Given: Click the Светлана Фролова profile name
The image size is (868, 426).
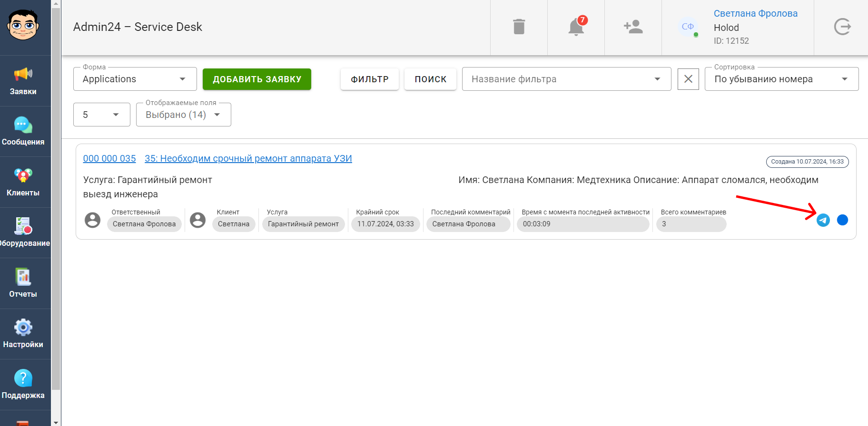Looking at the screenshot, I should click(756, 13).
